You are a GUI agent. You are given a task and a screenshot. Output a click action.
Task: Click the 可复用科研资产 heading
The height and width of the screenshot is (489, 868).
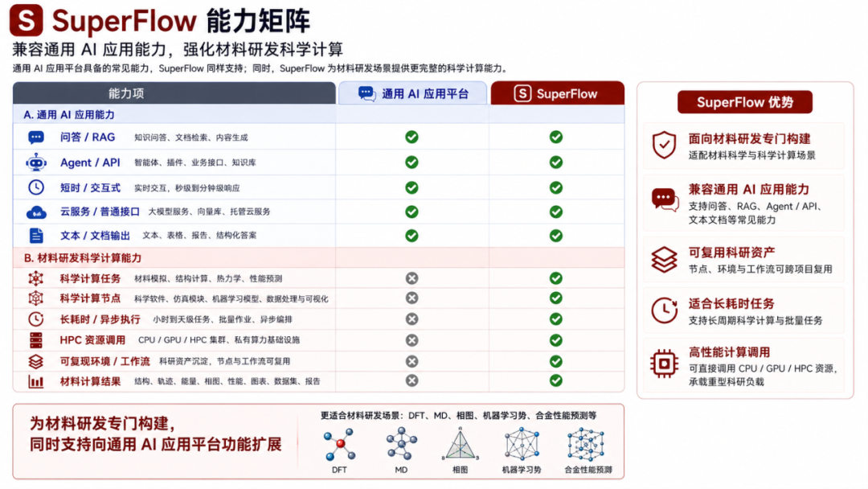pos(731,253)
